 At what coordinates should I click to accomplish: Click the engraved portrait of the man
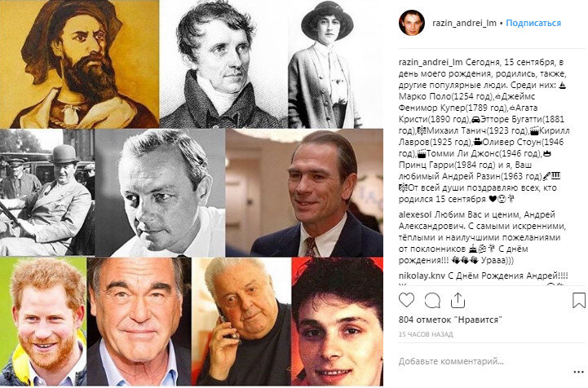tap(223, 64)
